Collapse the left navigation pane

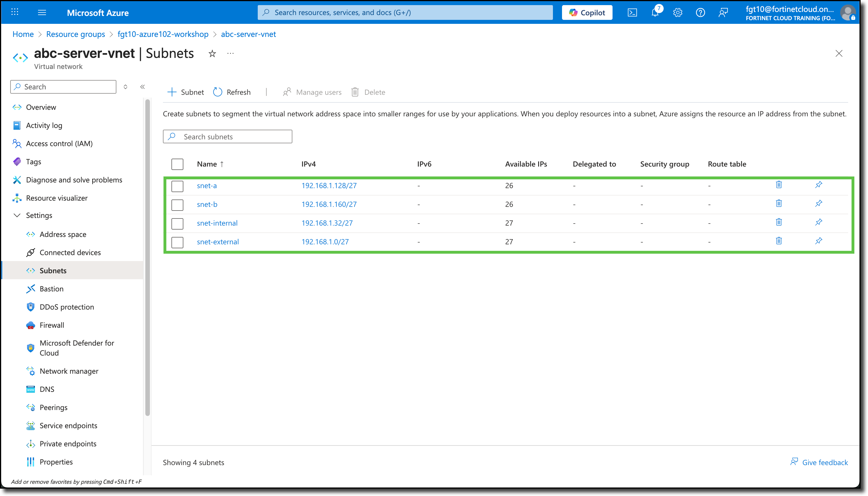coord(142,87)
